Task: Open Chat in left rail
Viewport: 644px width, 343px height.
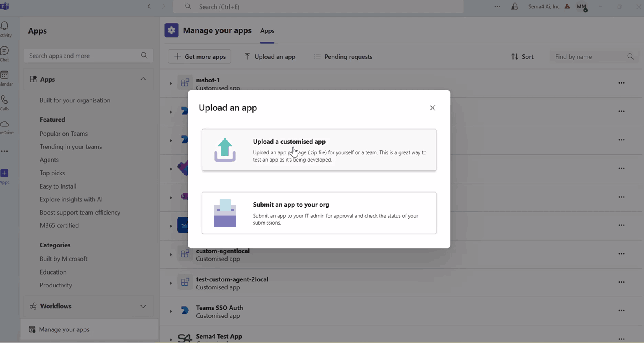Action: point(5,51)
